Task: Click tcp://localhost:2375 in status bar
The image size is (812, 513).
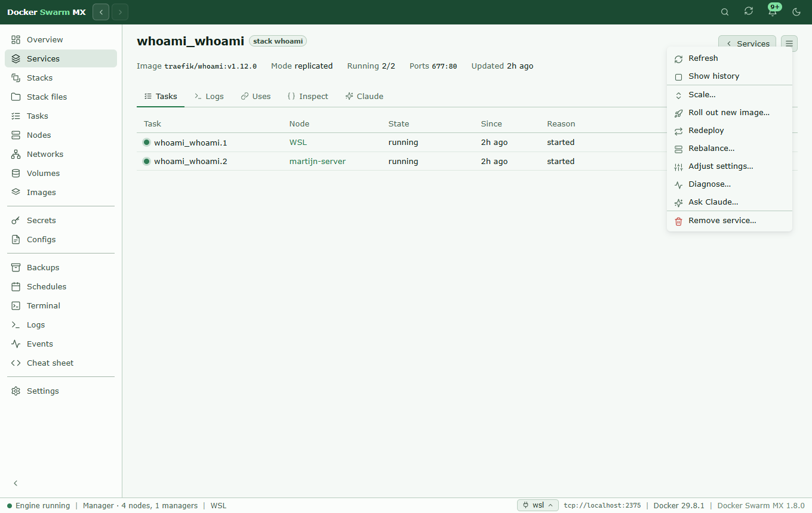Action: point(602,505)
